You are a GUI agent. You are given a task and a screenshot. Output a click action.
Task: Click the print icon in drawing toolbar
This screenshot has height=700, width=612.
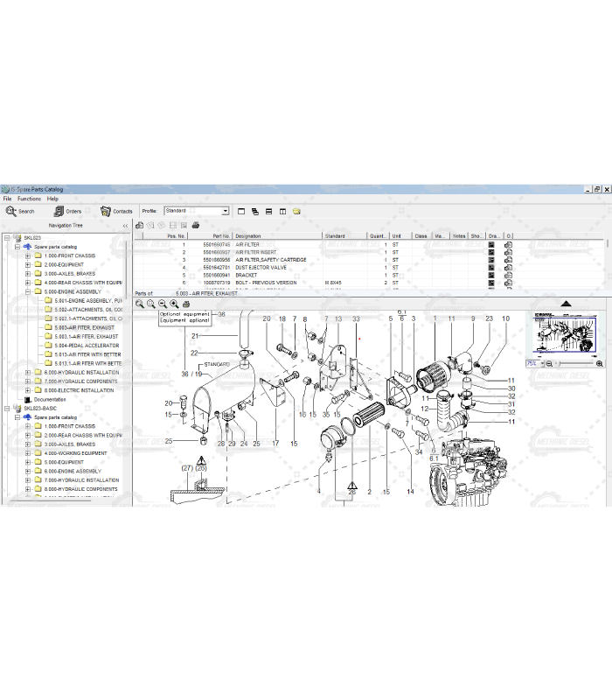pos(185,304)
